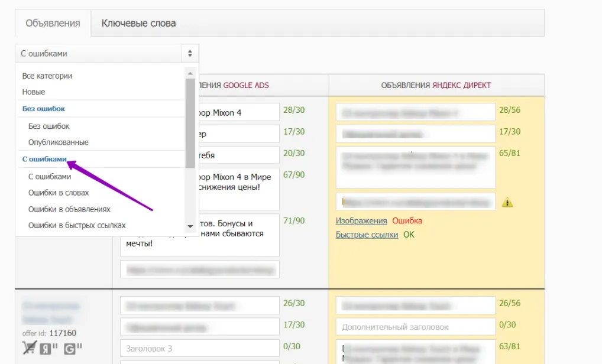
Task: Click the Yandex URL field beside warning icon
Action: click(415, 201)
